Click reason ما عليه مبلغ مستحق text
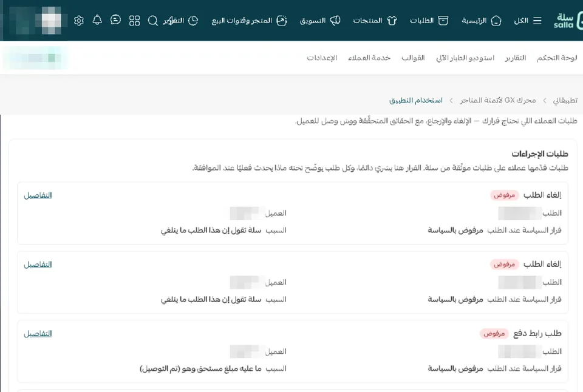Screen dimensions: 583x392 click(201, 368)
